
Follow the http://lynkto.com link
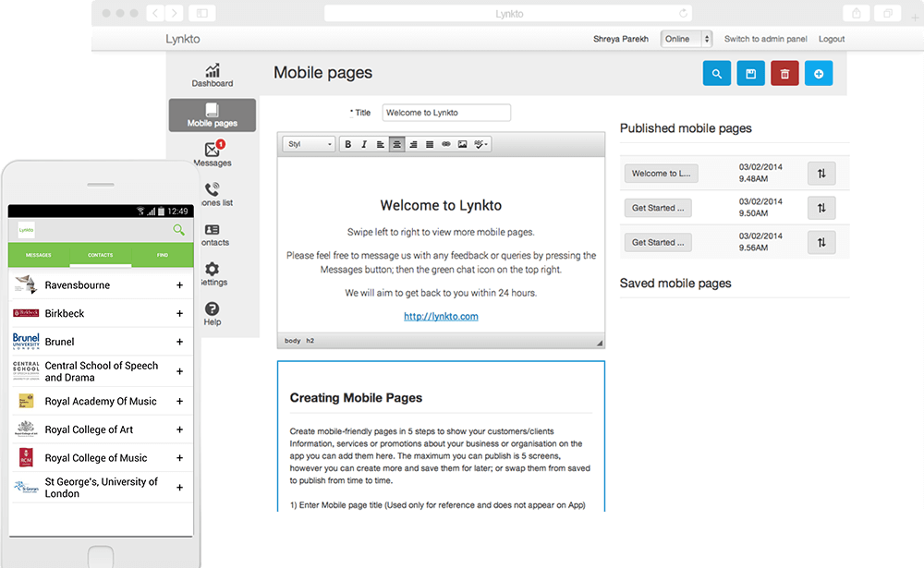pos(441,317)
